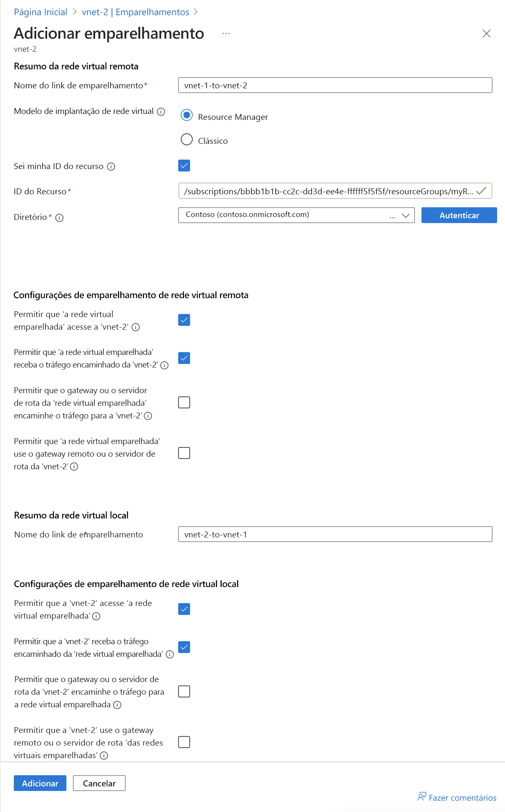The image size is (505, 812).
Task: Click the Adicionar button
Action: pyautogui.click(x=40, y=783)
